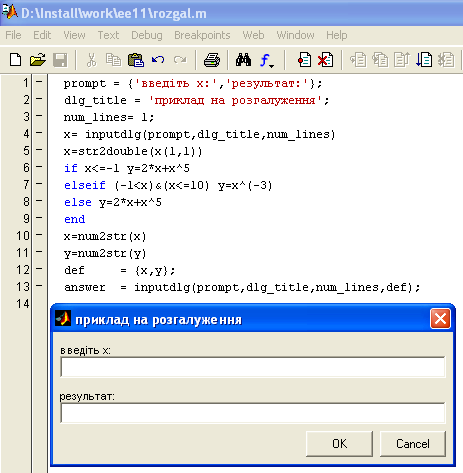Open the Text menu
This screenshot has height=473, width=463.
coord(108,35)
